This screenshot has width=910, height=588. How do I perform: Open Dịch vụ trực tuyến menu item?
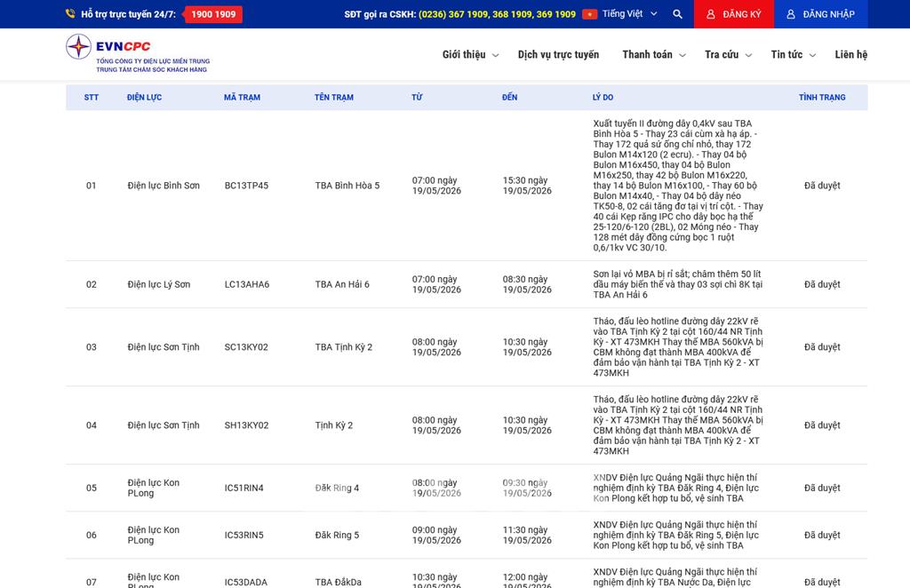pos(558,54)
